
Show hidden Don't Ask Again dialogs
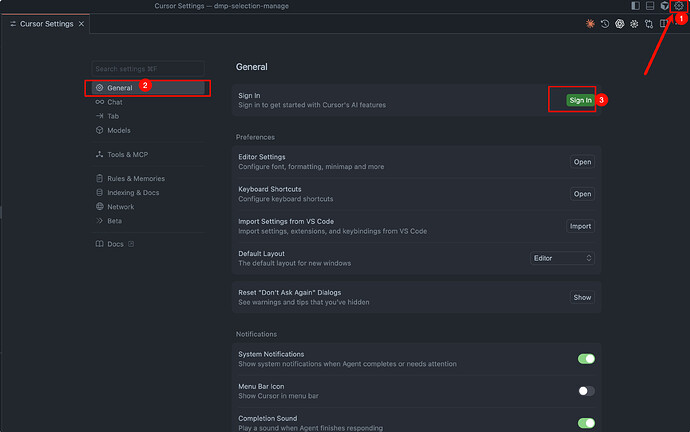582,297
